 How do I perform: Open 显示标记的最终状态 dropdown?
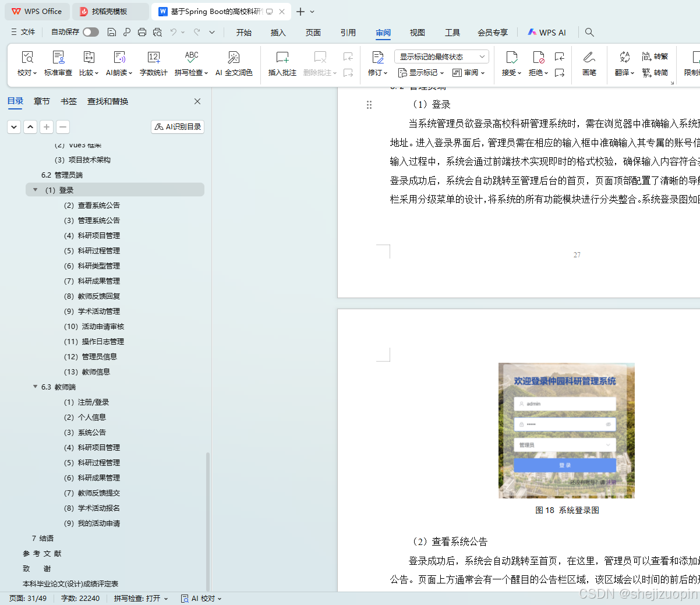click(441, 56)
